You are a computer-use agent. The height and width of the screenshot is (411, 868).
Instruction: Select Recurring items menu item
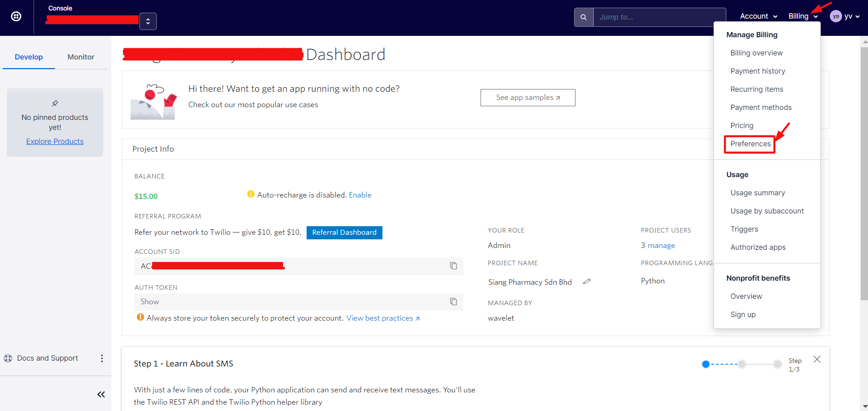(x=757, y=89)
